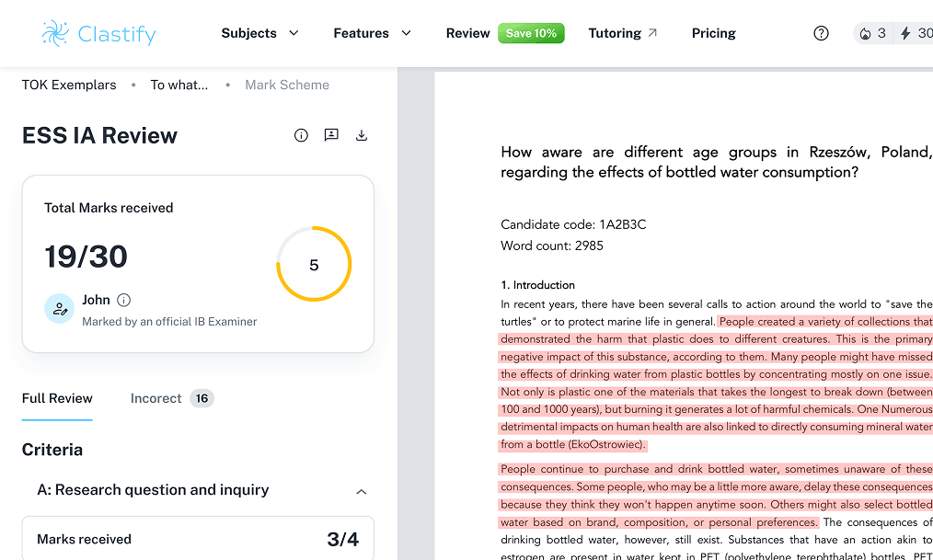Screen dimensions: 933x560
Task: Click the Marks received 3/4 score
Action: [x=342, y=539]
